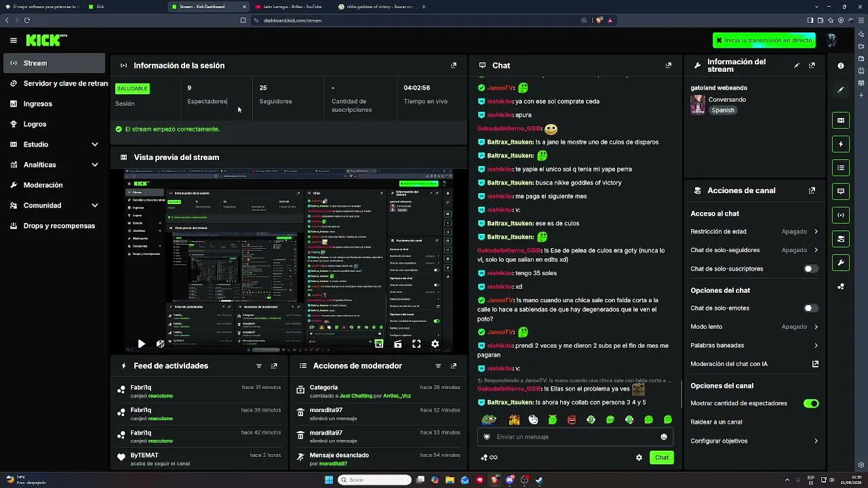This screenshot has height=488, width=868.
Task: Open Chat de solo-seguidores options
Action: tap(755, 250)
